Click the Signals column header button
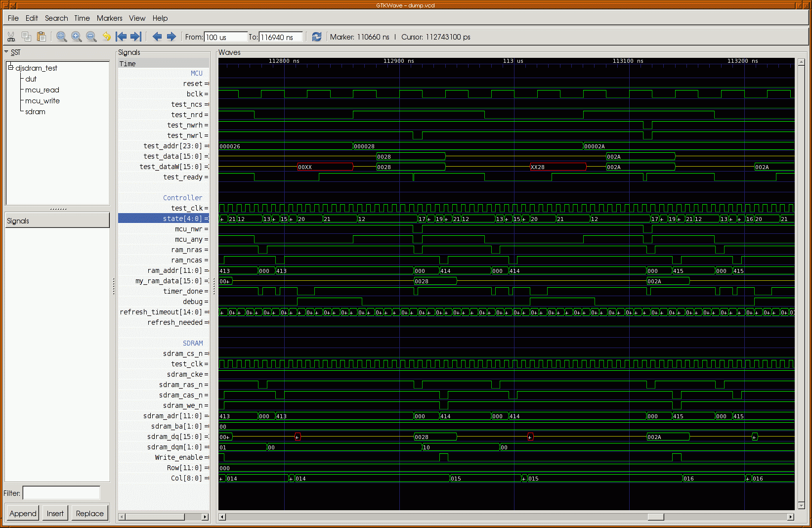Image resolution: width=812 pixels, height=528 pixels. click(x=57, y=220)
